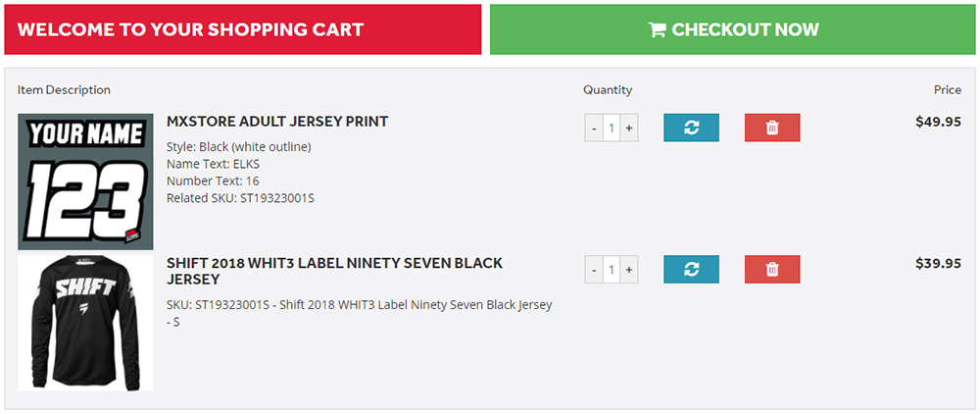
Task: Click the shopping cart icon in Checkout Now
Action: point(657,29)
